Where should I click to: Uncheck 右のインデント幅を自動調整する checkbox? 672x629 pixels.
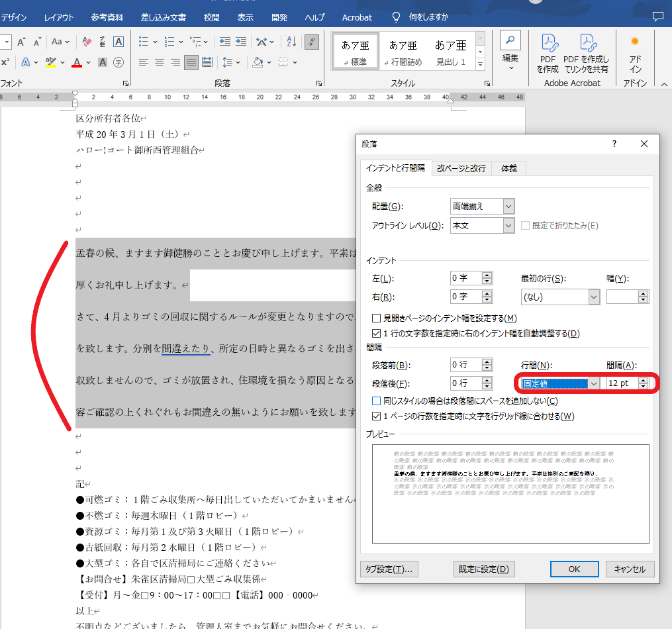point(376,333)
